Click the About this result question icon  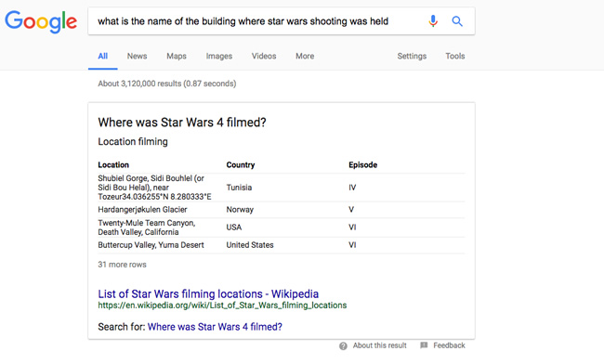pos(343,346)
